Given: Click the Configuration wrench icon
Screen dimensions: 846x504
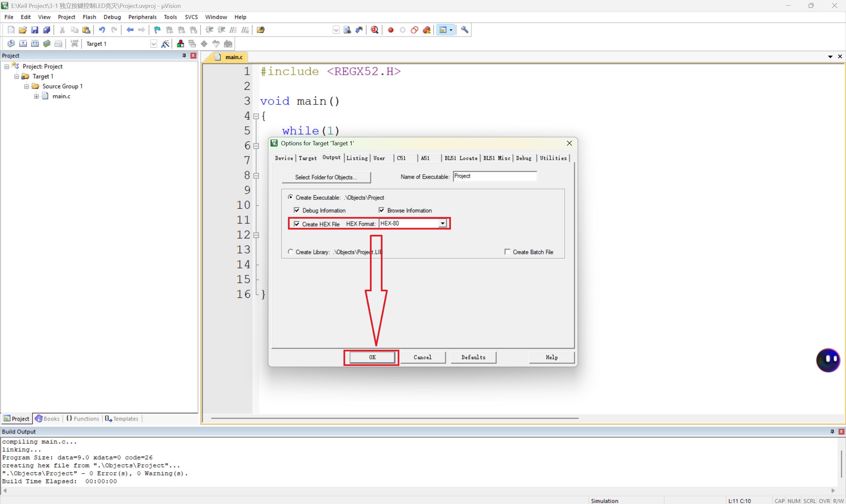Looking at the screenshot, I should (x=464, y=30).
